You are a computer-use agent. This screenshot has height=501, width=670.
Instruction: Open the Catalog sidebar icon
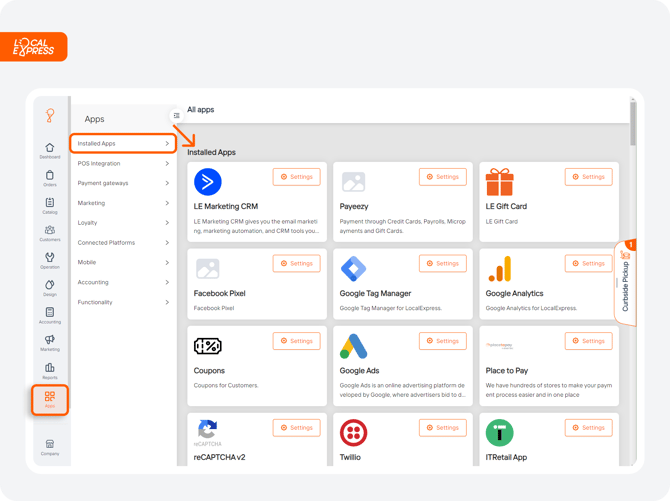(x=50, y=205)
